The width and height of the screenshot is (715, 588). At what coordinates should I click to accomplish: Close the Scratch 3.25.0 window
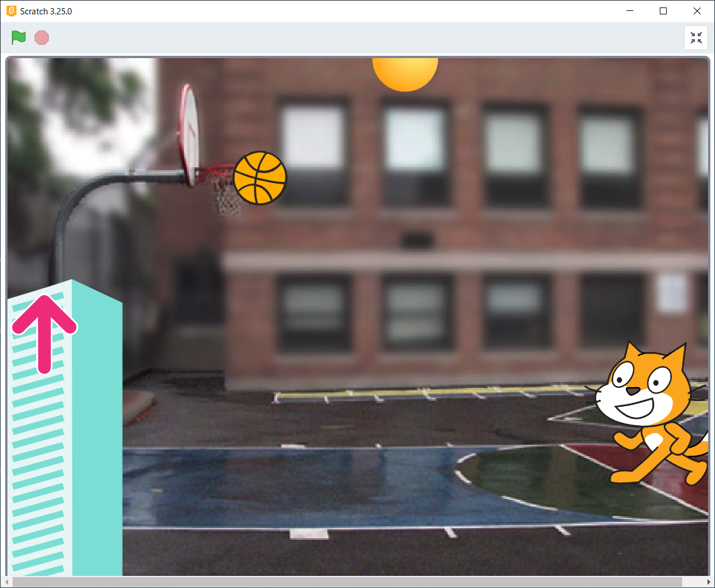(x=697, y=11)
